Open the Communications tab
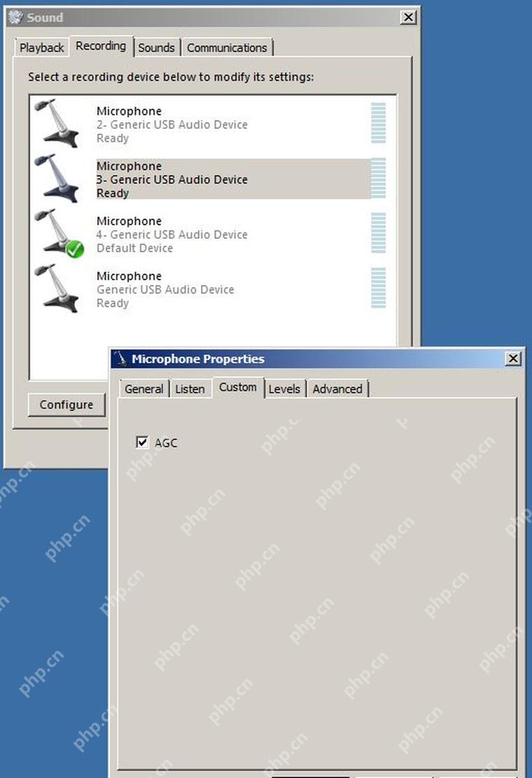 click(x=227, y=48)
